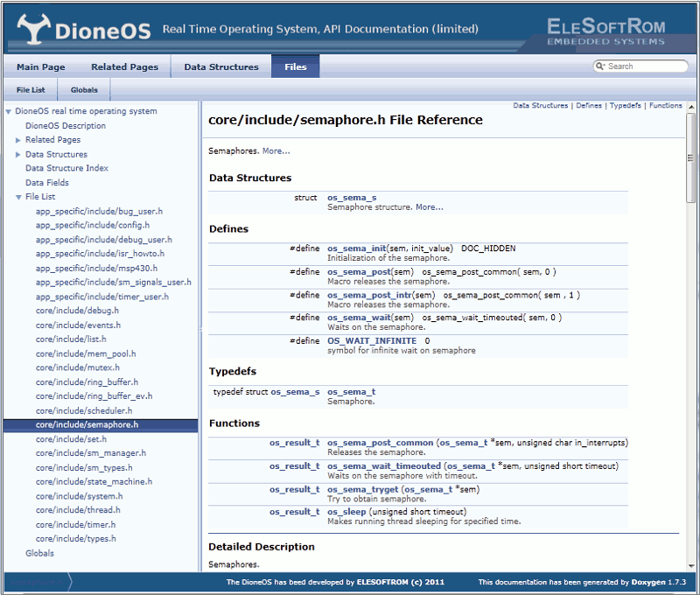Open core/include/debug.h file

coord(77,311)
